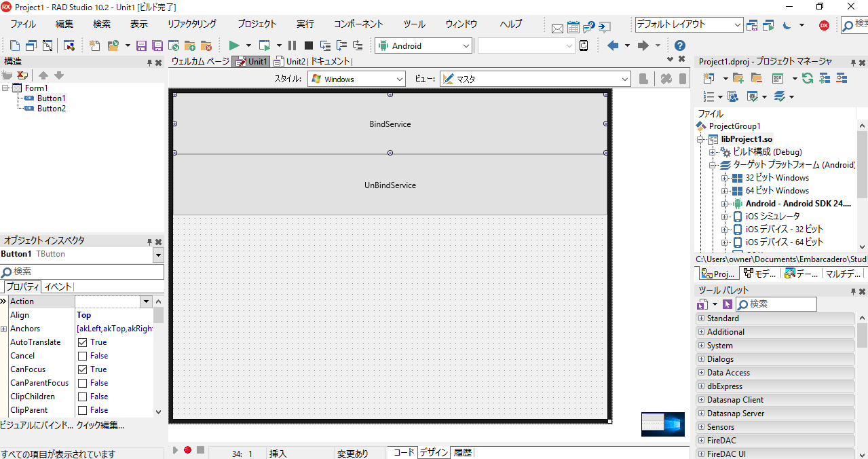Switch to the イベント inspector tab
Viewport: 868px width, 459px height.
coord(58,287)
